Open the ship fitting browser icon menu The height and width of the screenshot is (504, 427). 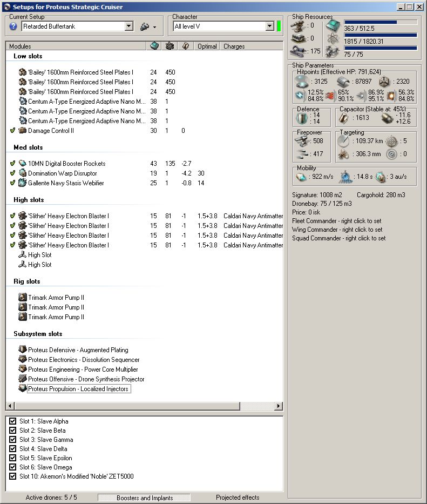[x=145, y=26]
